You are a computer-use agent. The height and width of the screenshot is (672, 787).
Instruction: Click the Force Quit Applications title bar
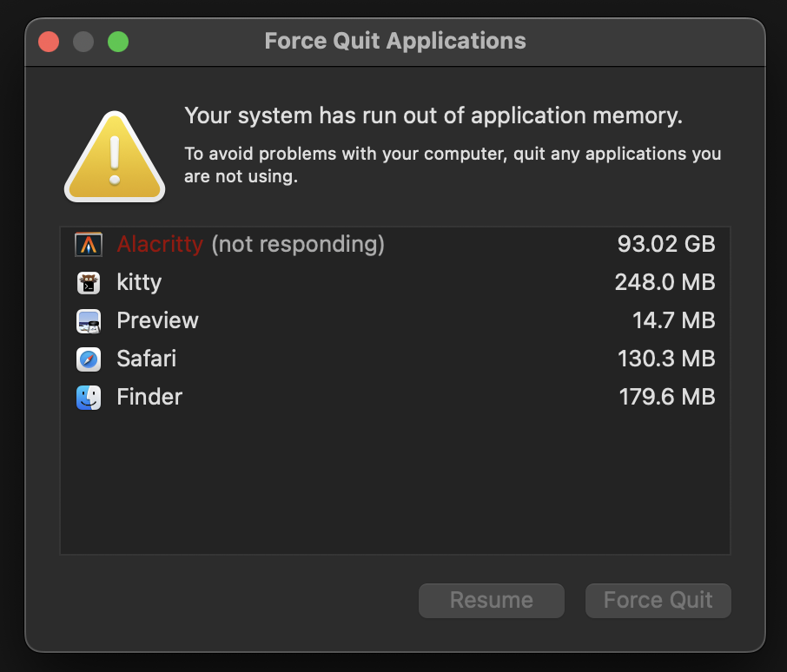(393, 41)
